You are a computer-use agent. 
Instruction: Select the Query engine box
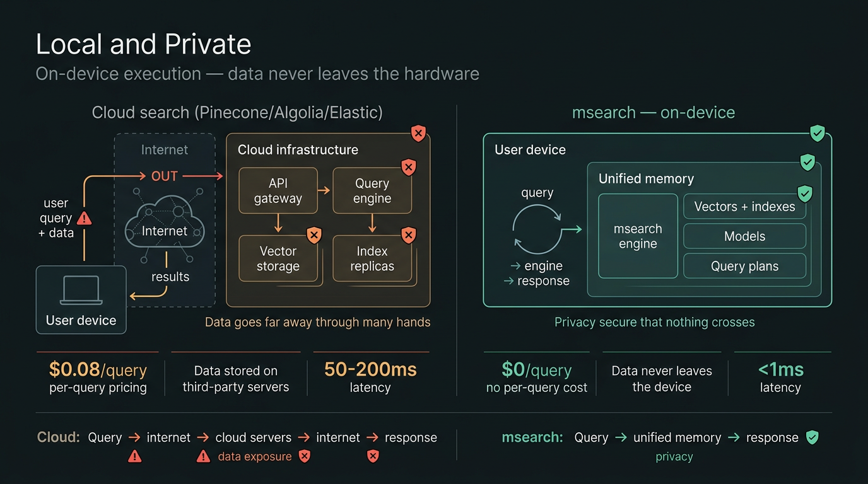(x=372, y=191)
